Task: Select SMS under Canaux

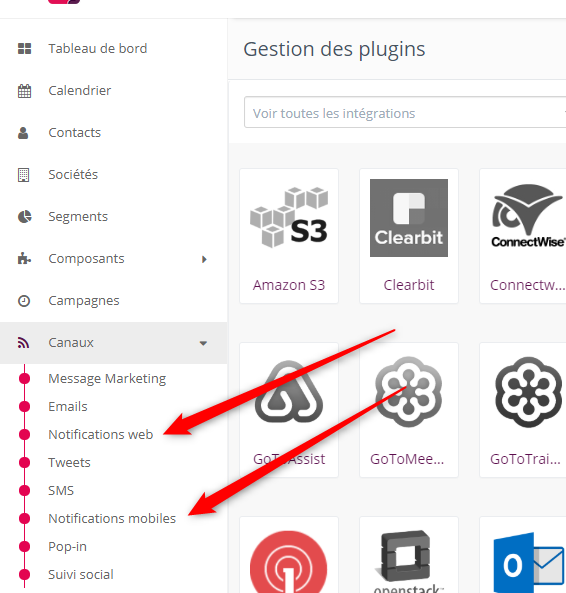Action: (61, 491)
